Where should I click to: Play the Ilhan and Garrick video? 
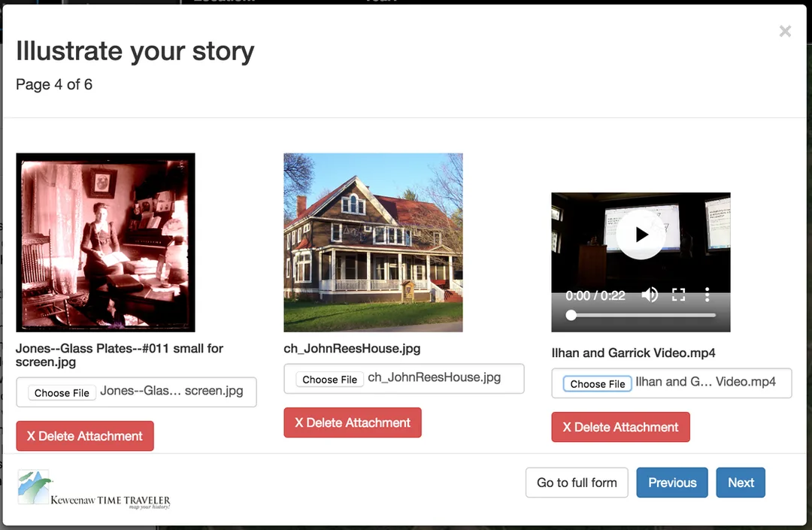tap(641, 235)
